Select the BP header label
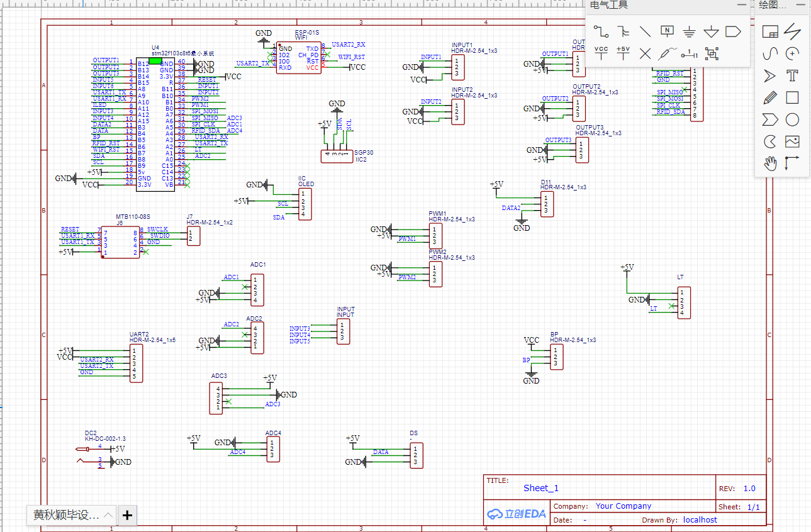 (x=554, y=334)
